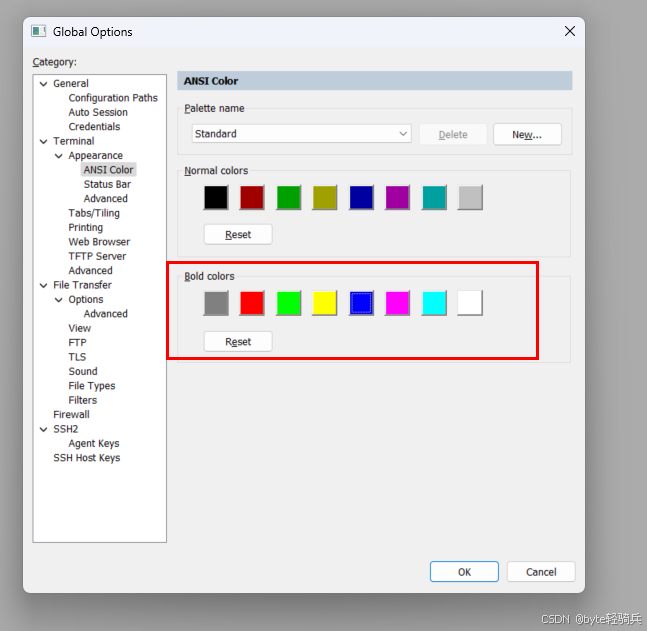Click the Global Options title icon
This screenshot has height=631, width=647.
(x=39, y=31)
